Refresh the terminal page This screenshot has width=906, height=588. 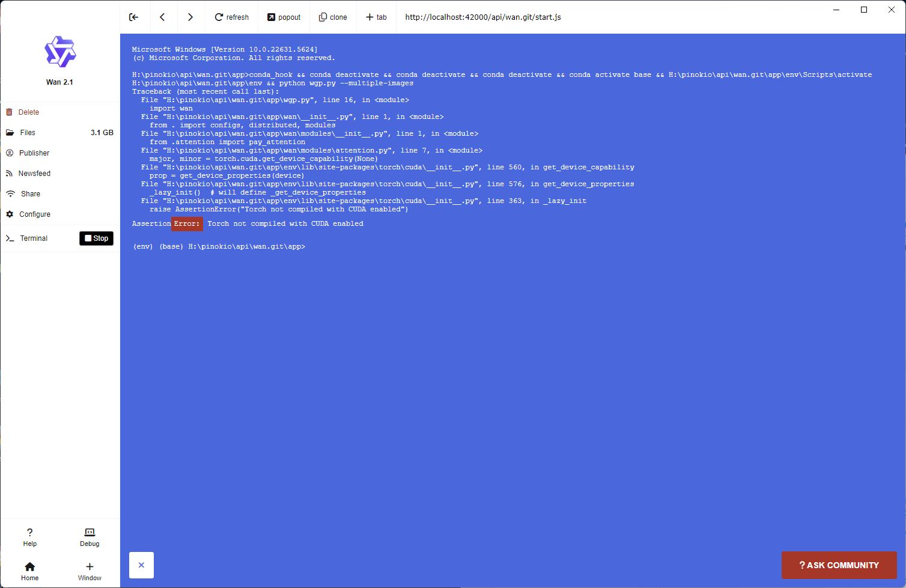(x=232, y=17)
